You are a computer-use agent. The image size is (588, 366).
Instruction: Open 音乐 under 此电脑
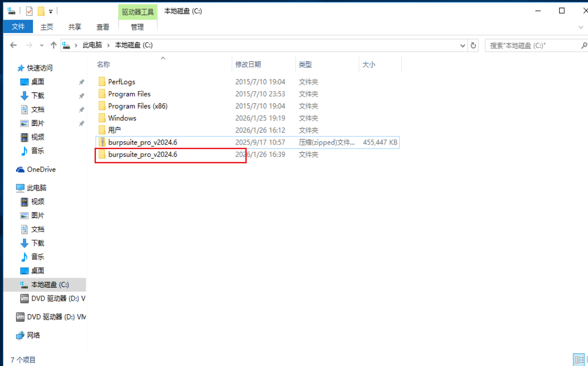point(38,257)
